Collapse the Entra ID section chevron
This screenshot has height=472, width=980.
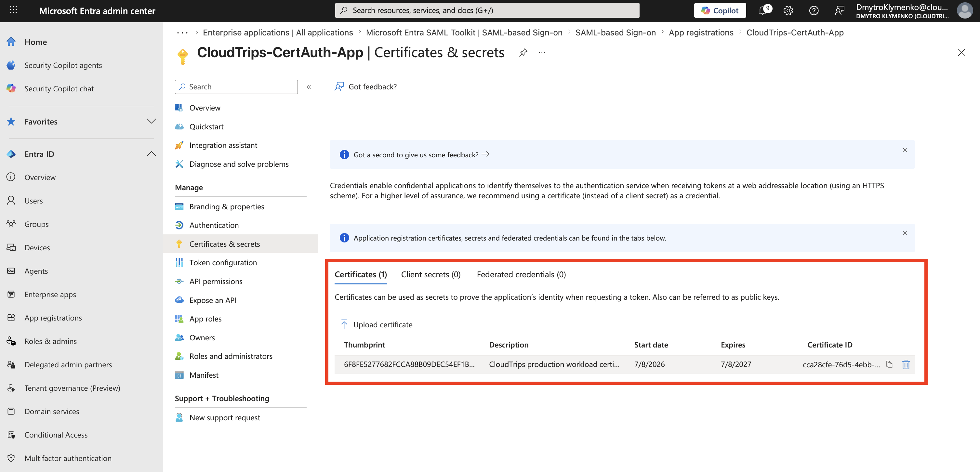coord(152,154)
